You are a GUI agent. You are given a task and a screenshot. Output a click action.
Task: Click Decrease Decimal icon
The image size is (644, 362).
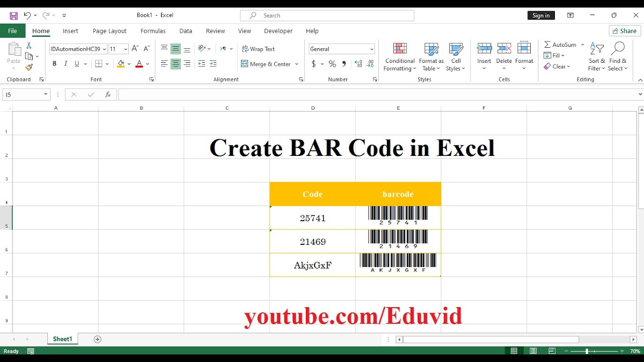(370, 64)
